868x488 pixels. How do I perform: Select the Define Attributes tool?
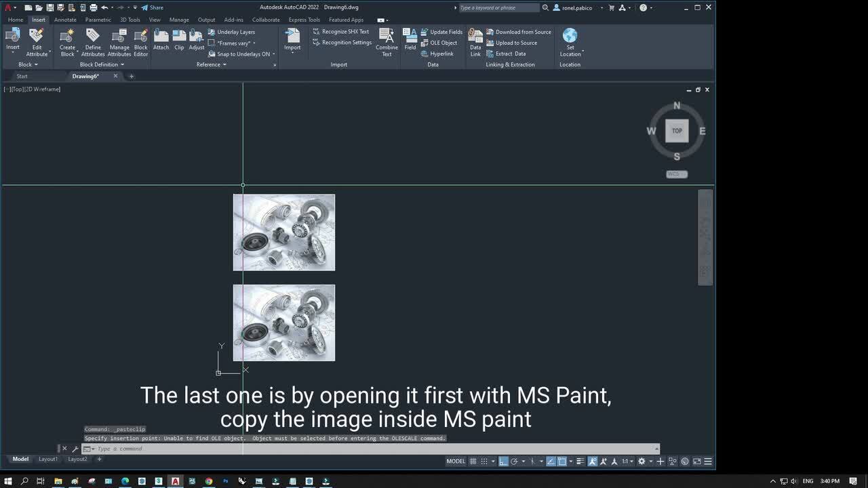[93, 42]
